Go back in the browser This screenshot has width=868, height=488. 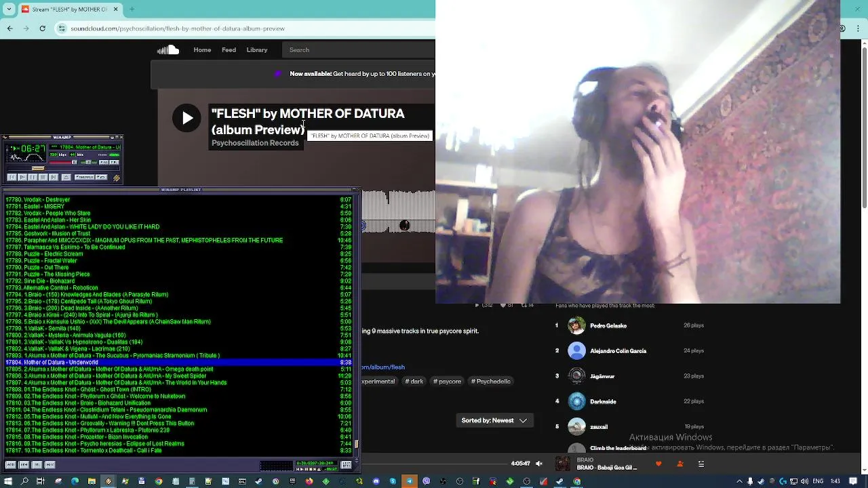point(10,28)
